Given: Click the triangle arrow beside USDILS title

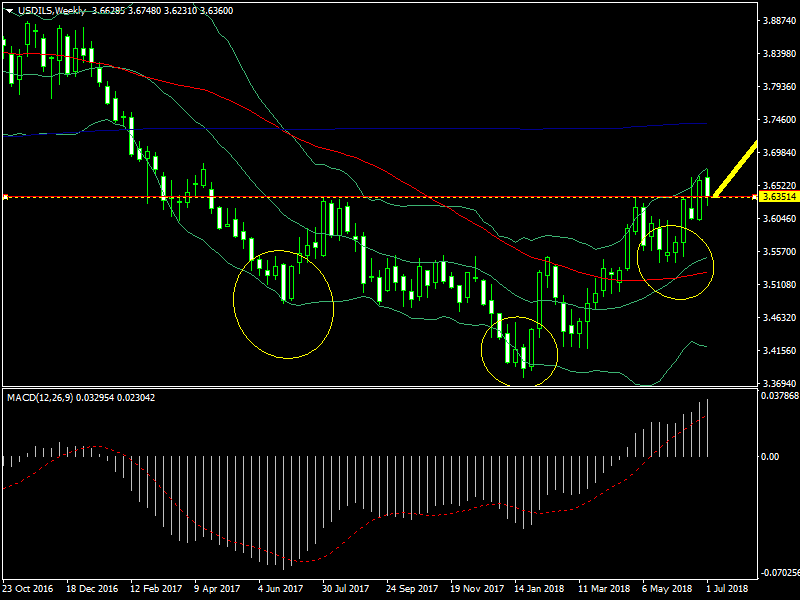Looking at the screenshot, I should [x=9, y=10].
